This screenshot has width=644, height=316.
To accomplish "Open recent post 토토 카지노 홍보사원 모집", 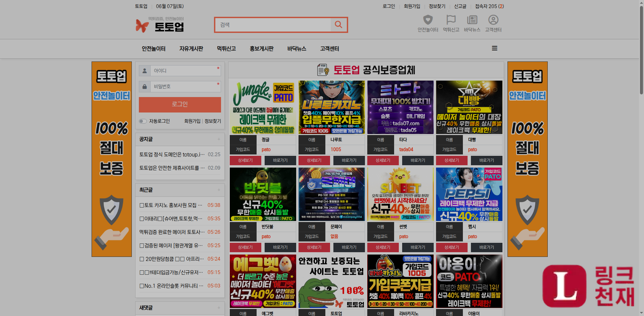I will click(x=171, y=205).
